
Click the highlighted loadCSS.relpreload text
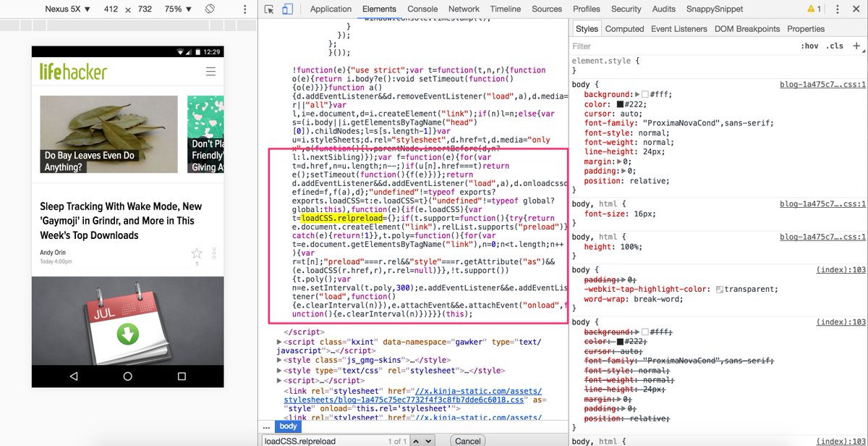(x=341, y=218)
